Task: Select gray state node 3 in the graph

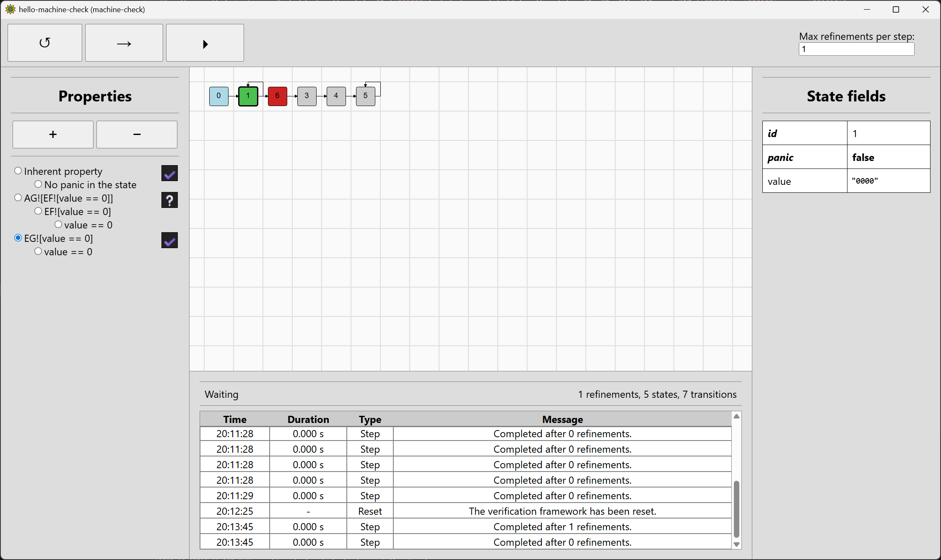Action: (307, 96)
